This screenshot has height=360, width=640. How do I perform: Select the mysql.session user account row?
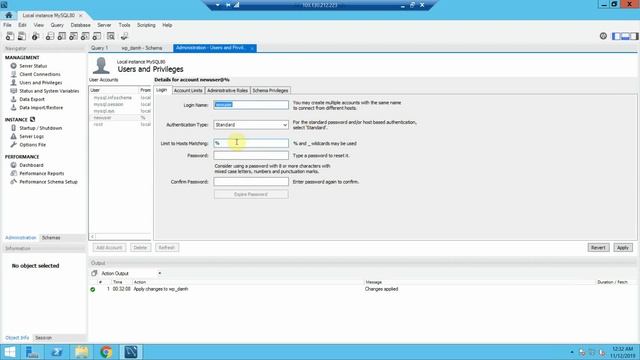click(x=120, y=104)
